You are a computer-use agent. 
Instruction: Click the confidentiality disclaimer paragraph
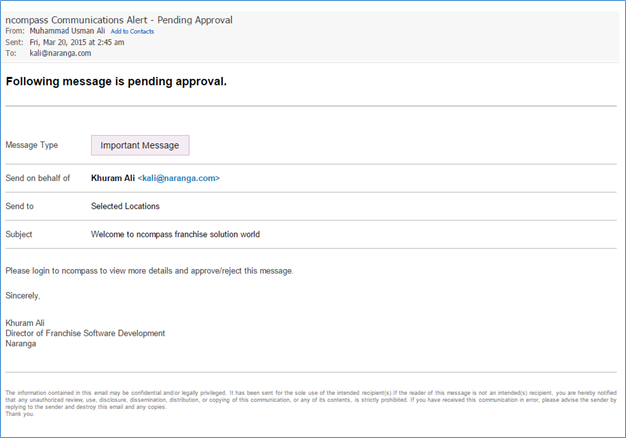pyautogui.click(x=311, y=400)
